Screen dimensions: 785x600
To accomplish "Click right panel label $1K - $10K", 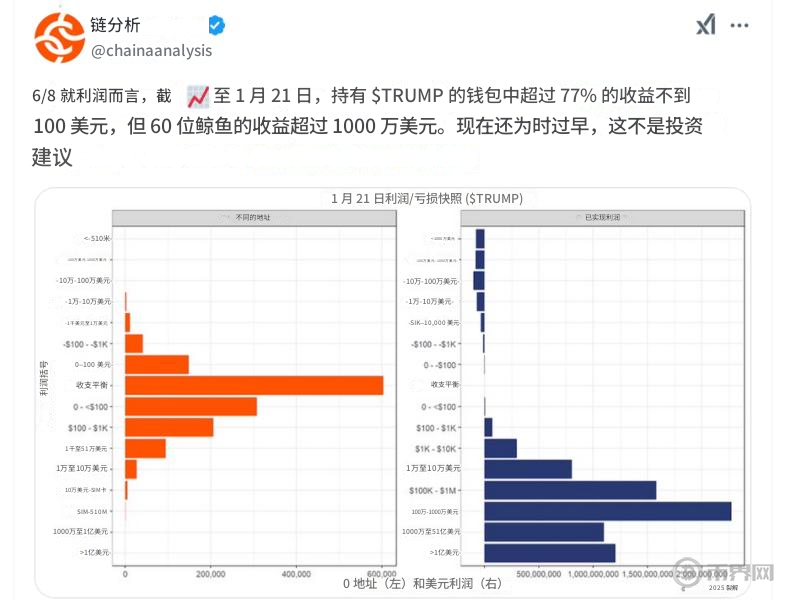I will [435, 449].
